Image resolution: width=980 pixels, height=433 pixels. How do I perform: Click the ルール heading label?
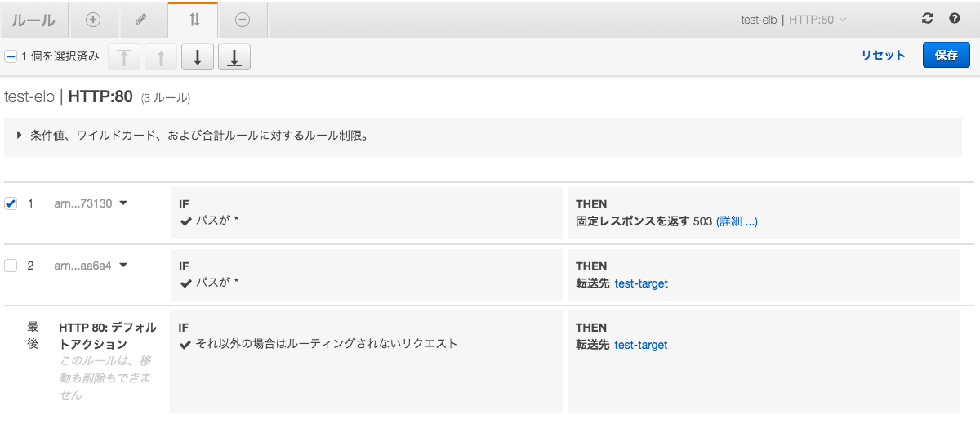33,20
